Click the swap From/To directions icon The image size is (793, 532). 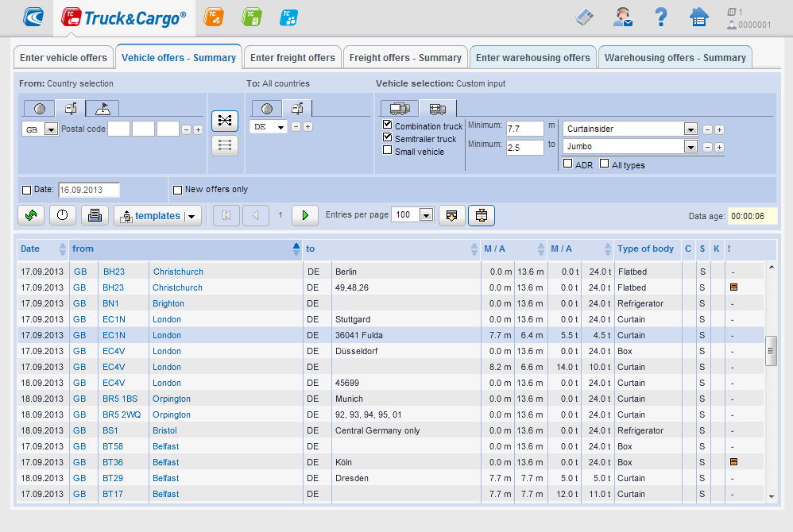[x=225, y=120]
